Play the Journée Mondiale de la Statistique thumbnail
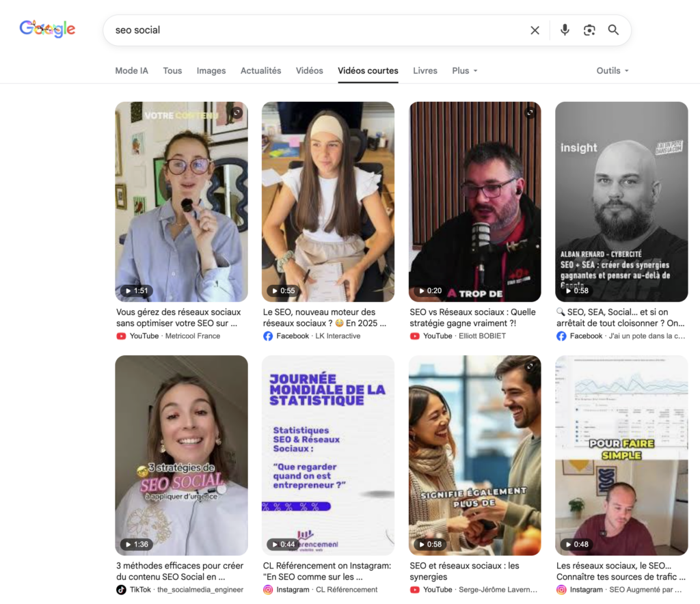The image size is (700, 604). tap(328, 455)
